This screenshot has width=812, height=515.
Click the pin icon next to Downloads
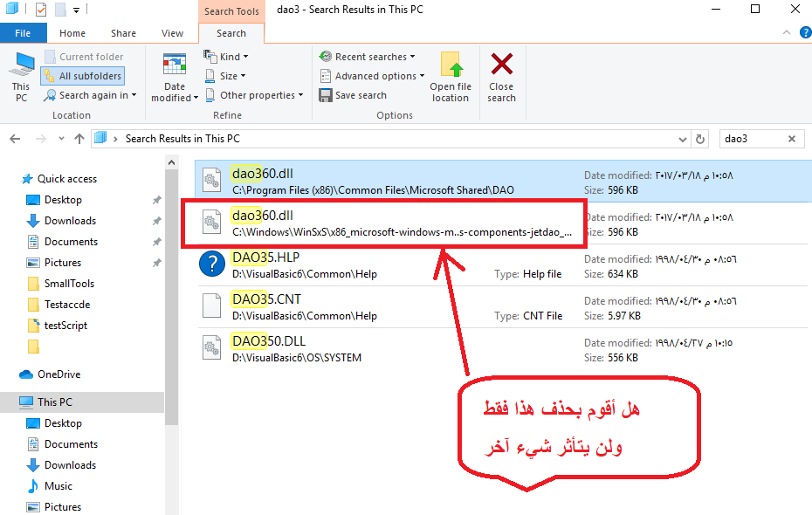(x=156, y=221)
